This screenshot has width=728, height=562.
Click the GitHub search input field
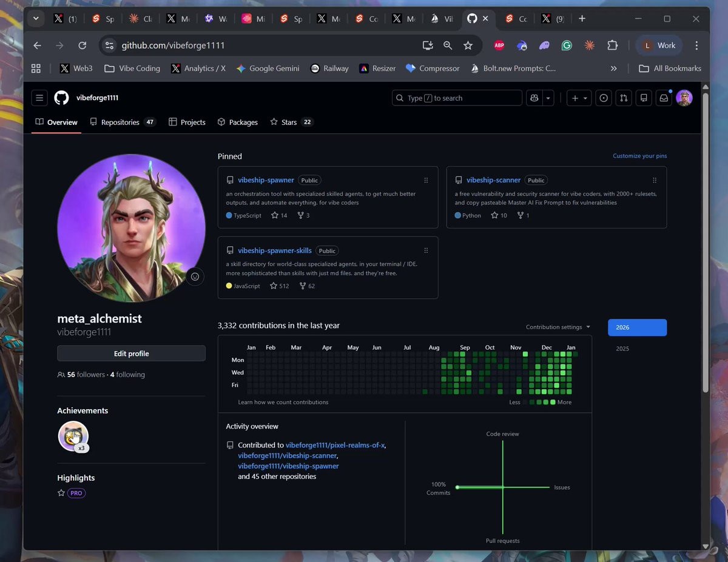[457, 98]
